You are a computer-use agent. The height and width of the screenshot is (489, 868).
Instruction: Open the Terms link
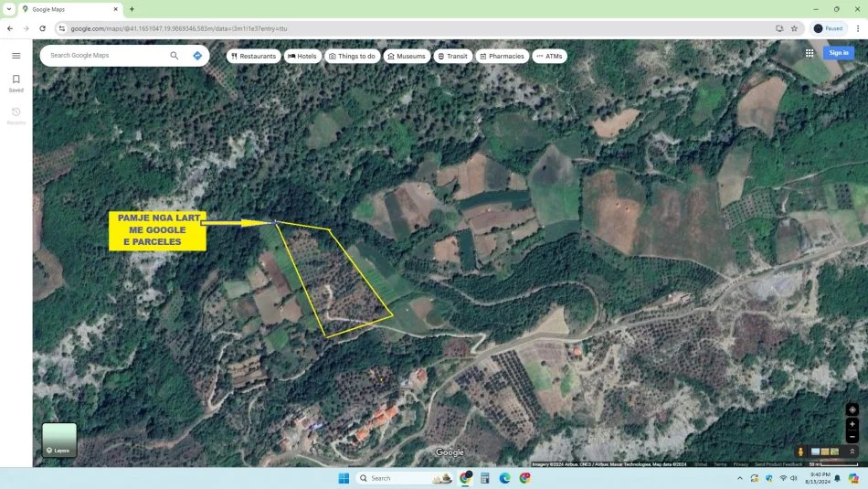[720, 464]
